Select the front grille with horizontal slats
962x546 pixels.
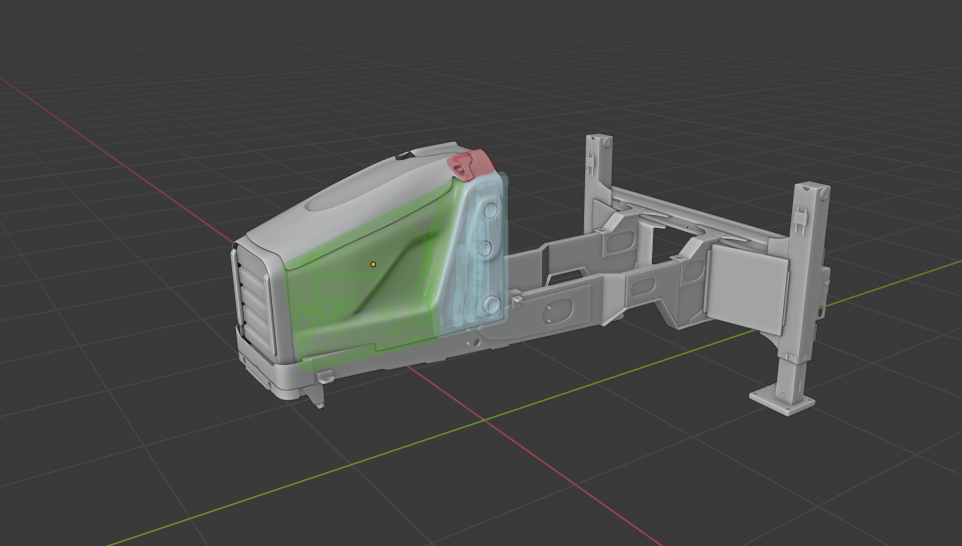point(253,304)
